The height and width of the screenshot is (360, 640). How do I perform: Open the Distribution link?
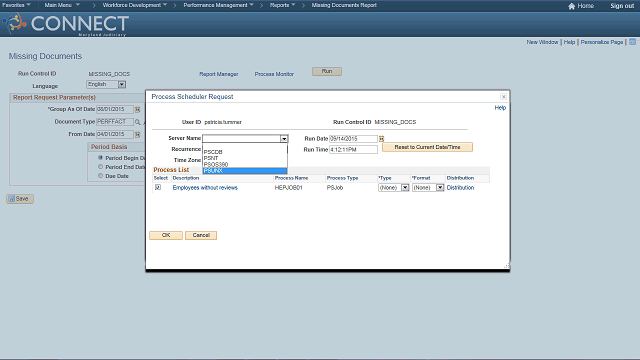[460, 188]
